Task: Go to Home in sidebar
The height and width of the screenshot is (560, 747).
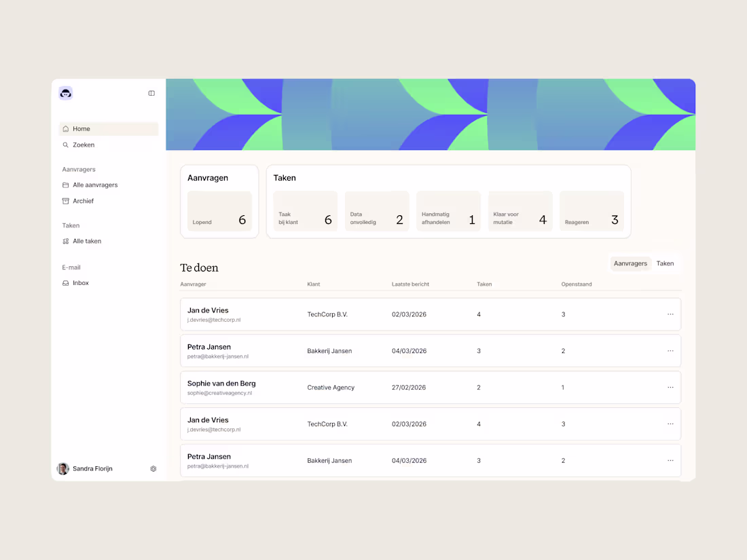Action: pos(109,128)
